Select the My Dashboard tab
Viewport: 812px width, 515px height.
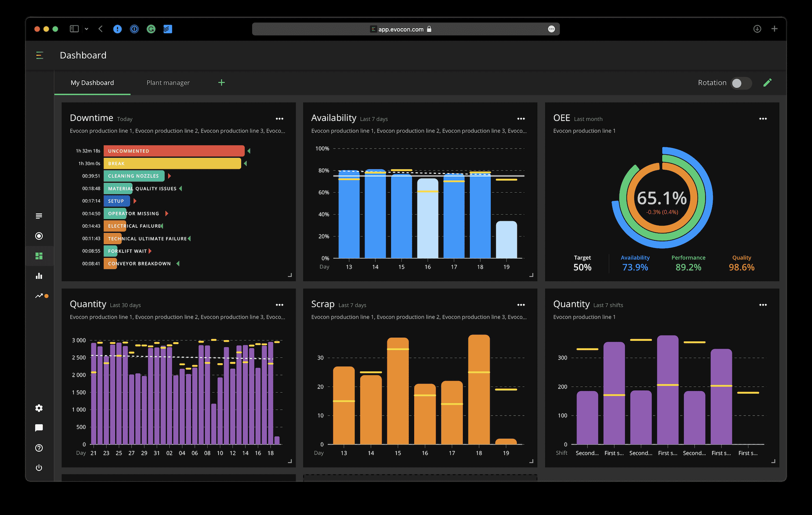click(x=92, y=82)
